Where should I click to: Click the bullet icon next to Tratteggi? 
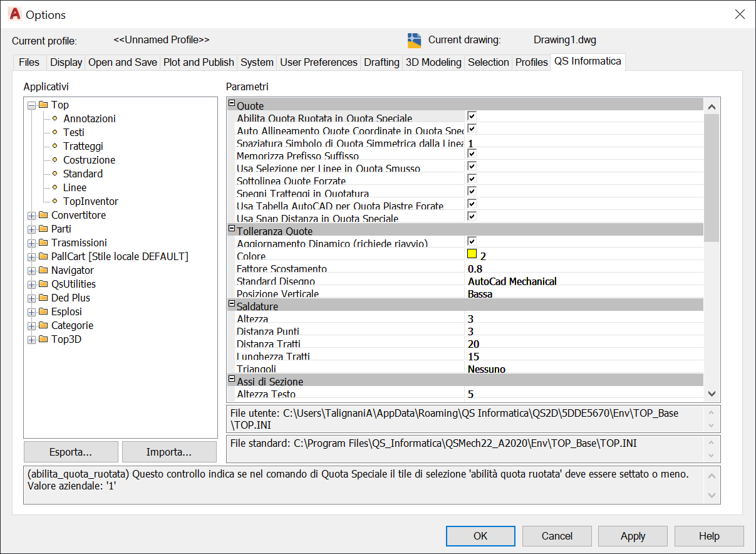54,146
